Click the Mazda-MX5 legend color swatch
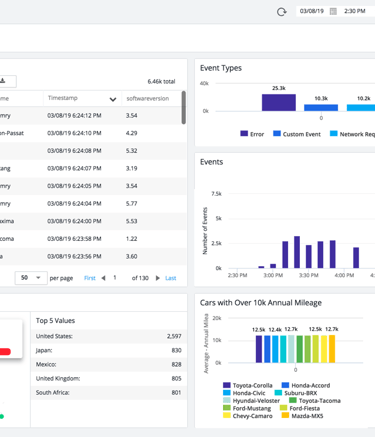 pyautogui.click(x=285, y=416)
